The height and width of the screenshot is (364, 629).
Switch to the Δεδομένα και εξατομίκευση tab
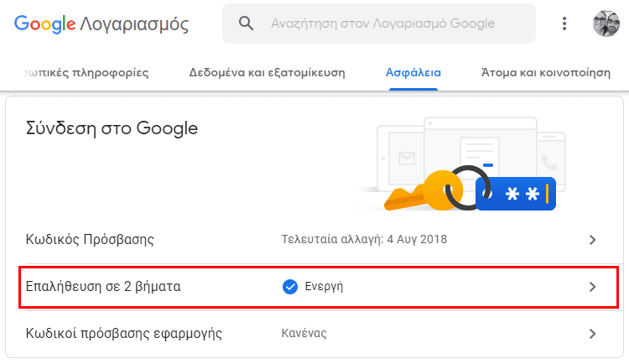coord(268,73)
